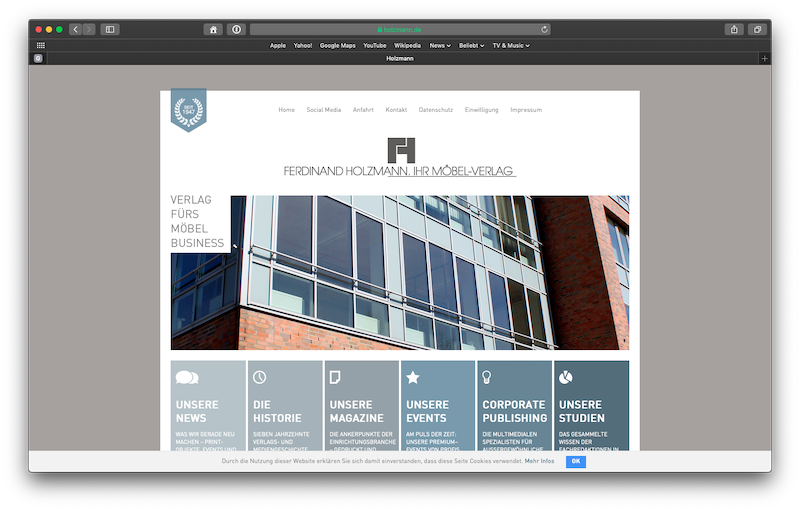This screenshot has height=510, width=800.
Task: Open the Yahoo! bookmark
Action: 303,45
